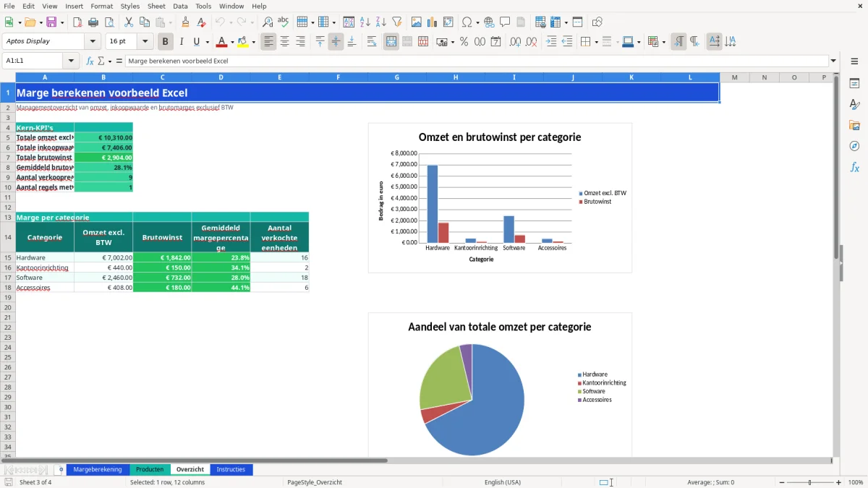Click the Formula equals button
868x488 pixels.
(x=119, y=61)
